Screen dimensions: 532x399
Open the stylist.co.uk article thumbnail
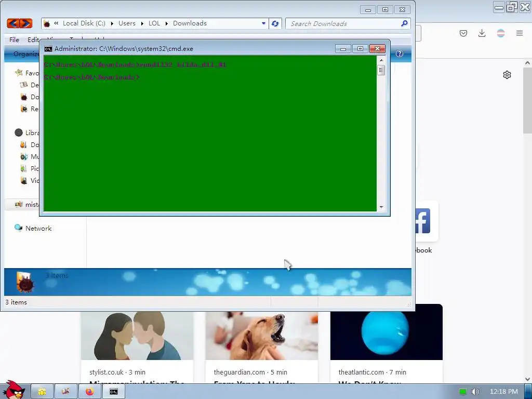click(137, 336)
